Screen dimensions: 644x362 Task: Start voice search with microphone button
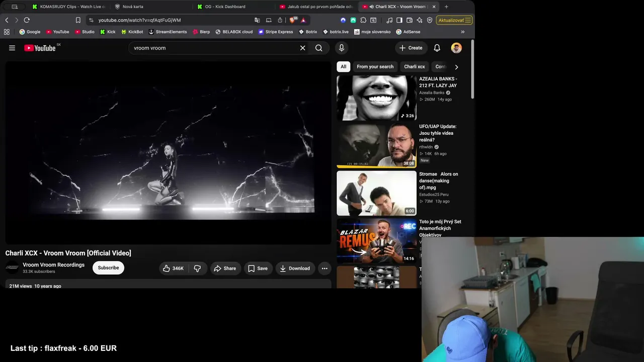tap(342, 48)
